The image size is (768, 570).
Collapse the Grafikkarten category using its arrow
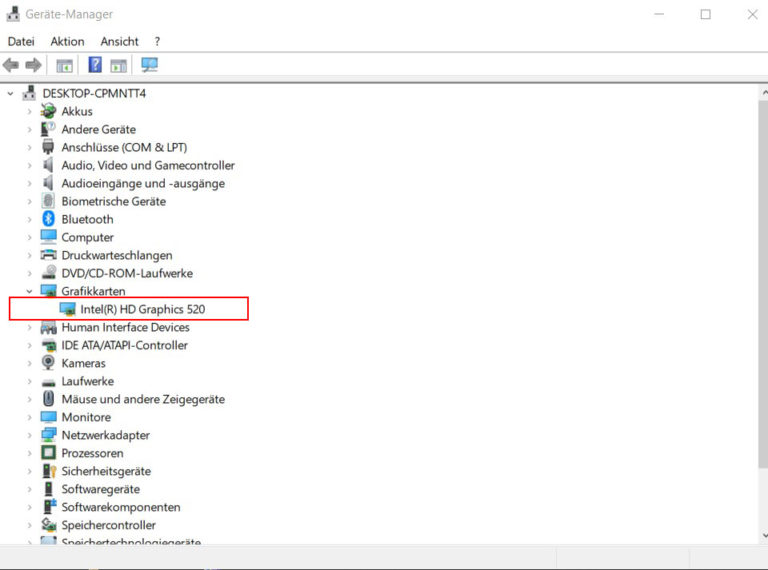coord(29,291)
